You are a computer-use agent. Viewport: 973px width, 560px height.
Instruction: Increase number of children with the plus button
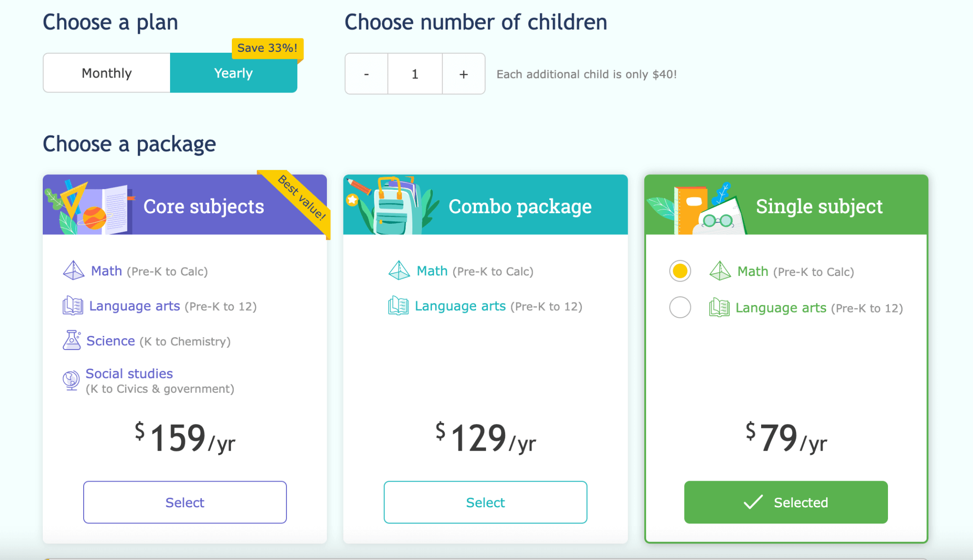[x=463, y=74]
